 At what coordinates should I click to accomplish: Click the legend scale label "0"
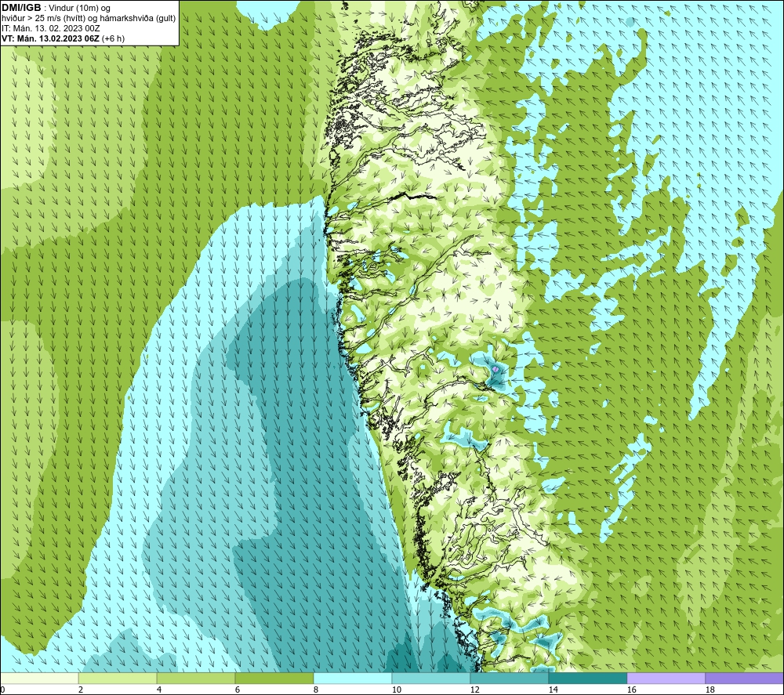[2, 690]
